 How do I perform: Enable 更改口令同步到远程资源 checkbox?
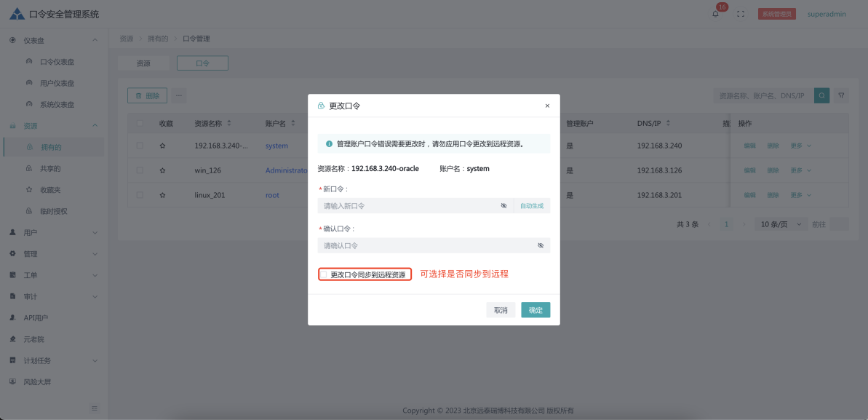[324, 274]
